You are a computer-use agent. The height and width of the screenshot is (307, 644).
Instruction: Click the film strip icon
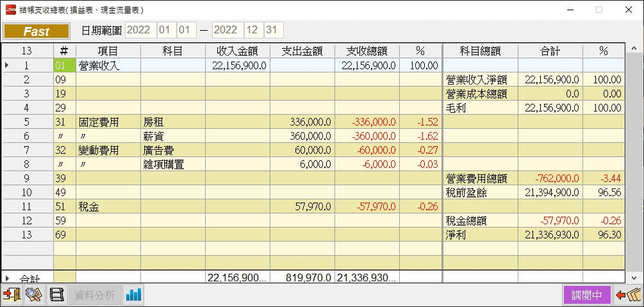(56, 295)
